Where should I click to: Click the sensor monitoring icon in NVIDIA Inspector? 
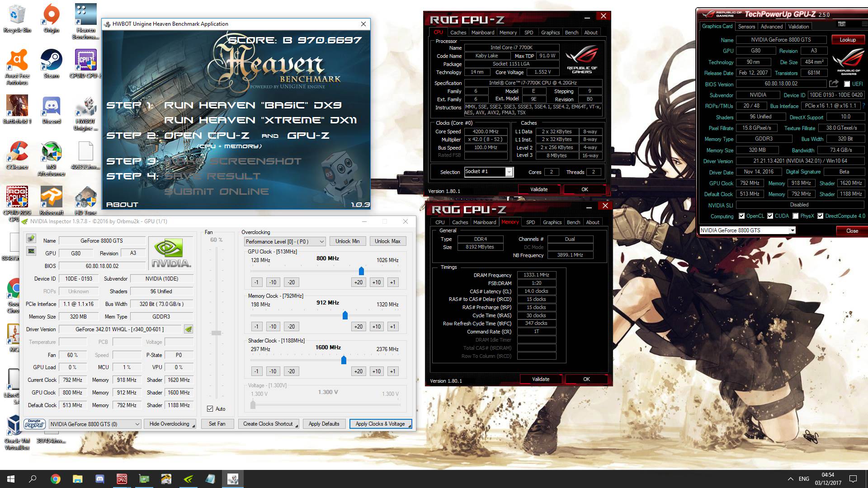31,251
